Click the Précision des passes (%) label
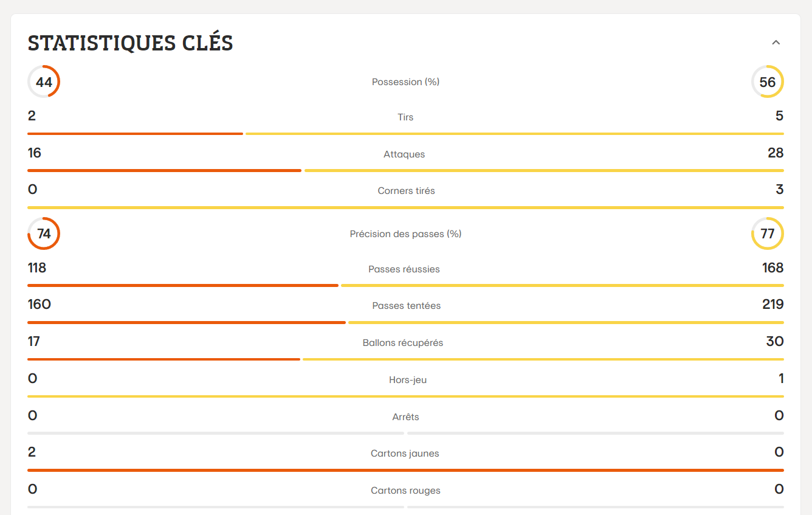Image resolution: width=812 pixels, height=515 pixels. 405,233
